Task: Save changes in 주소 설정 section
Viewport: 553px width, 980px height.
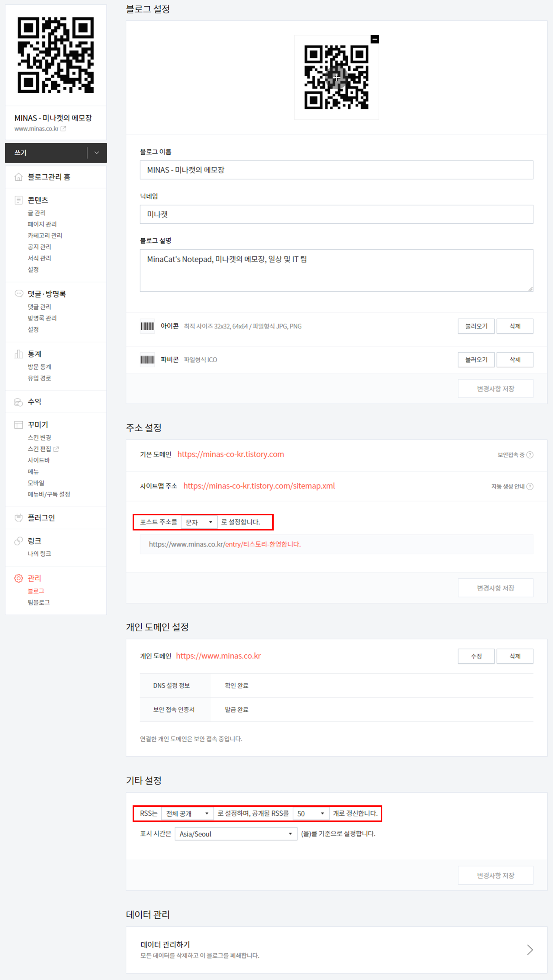Action: (496, 588)
